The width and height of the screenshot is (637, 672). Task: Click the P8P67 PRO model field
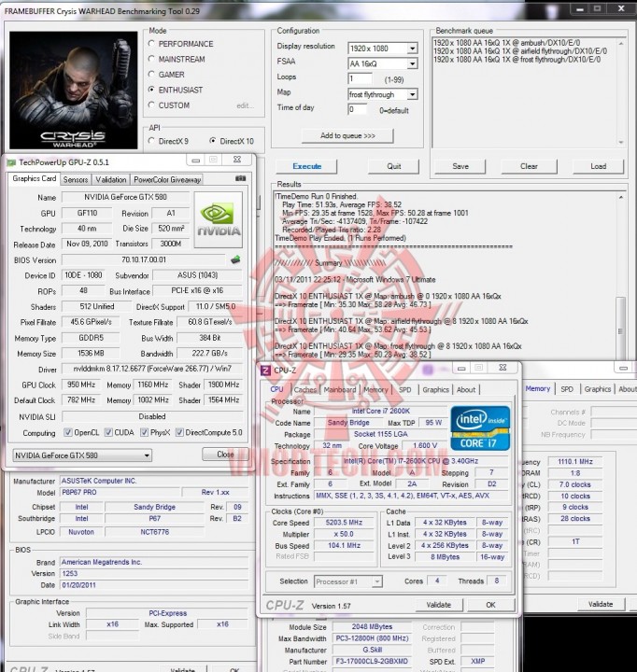click(120, 493)
